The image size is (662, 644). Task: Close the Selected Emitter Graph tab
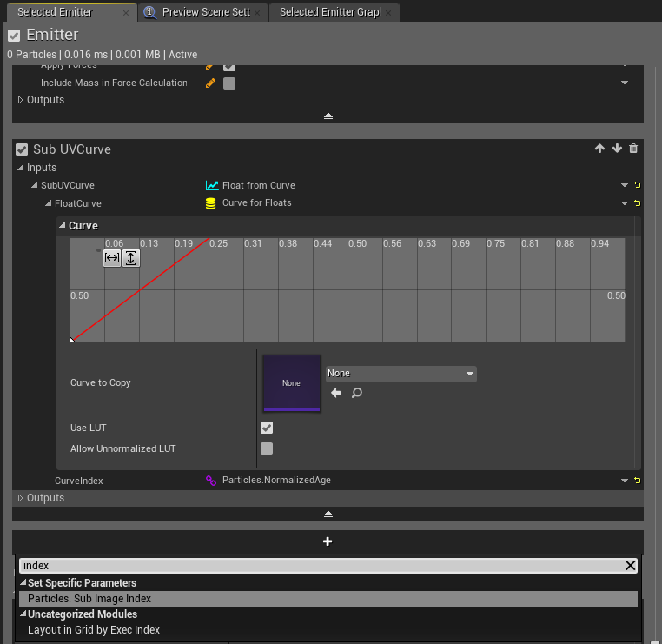tap(388, 13)
